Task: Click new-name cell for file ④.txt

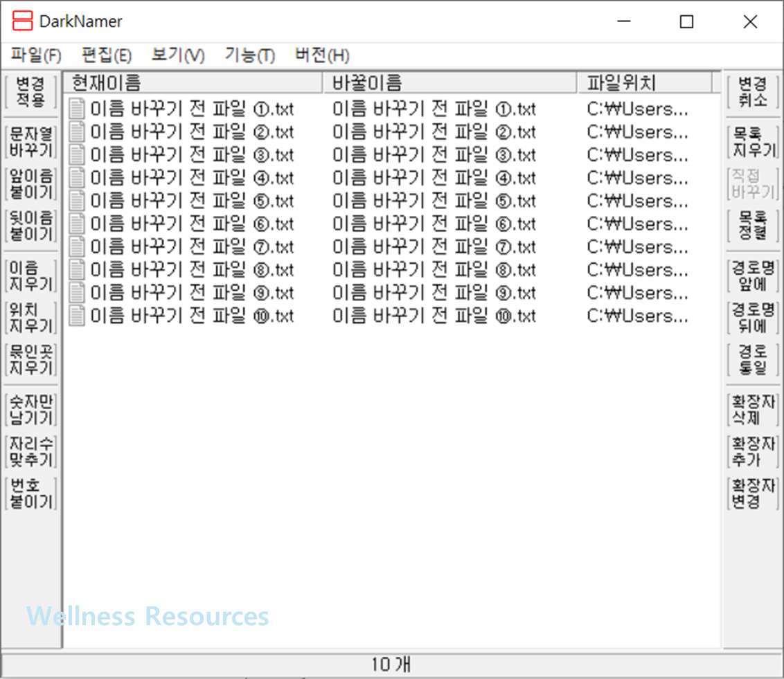Action: [x=434, y=177]
